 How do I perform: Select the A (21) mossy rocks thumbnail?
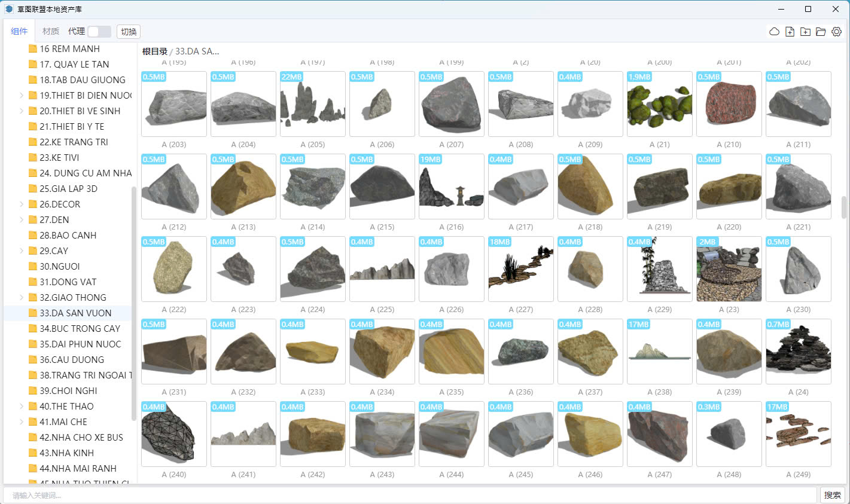pos(660,104)
